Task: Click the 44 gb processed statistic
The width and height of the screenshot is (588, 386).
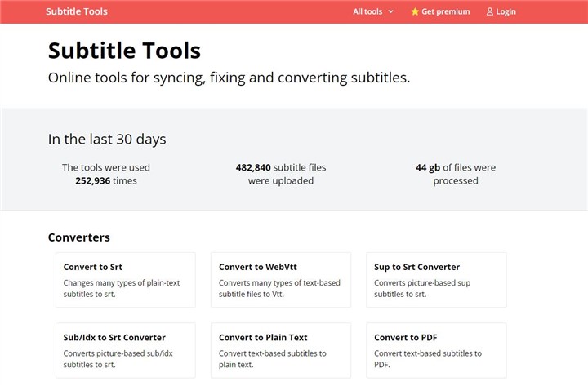Action: tap(456, 174)
